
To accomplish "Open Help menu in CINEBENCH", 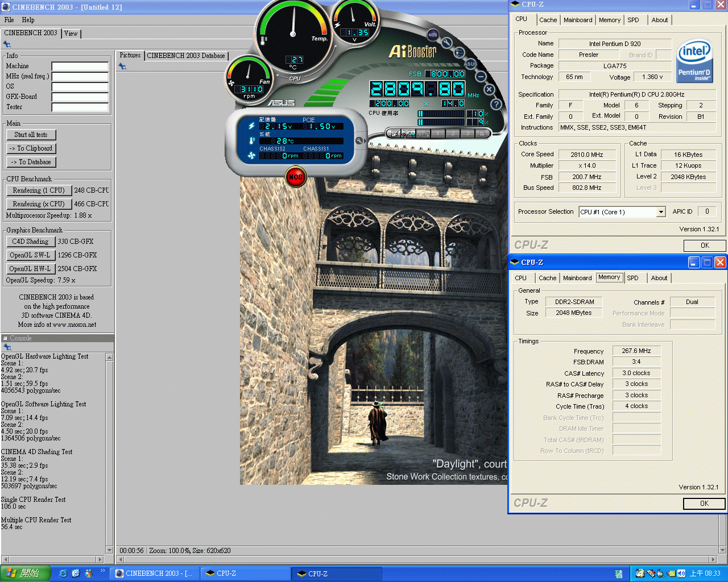I will click(x=28, y=20).
